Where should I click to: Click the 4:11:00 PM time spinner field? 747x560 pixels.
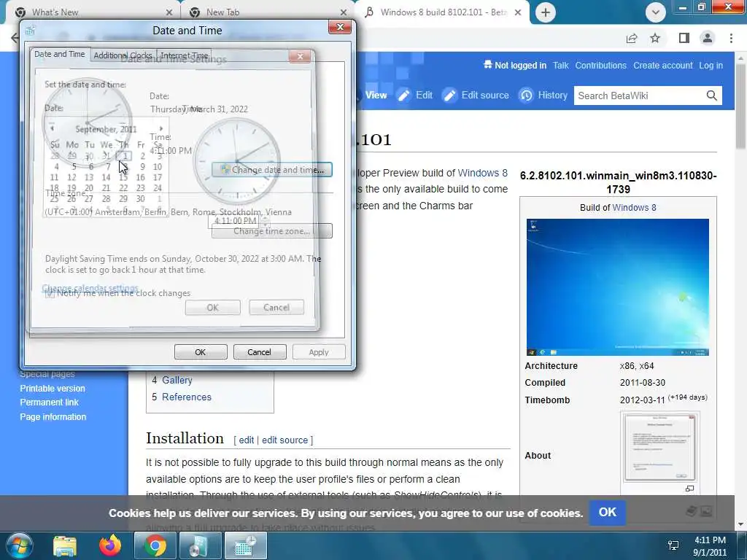tap(236, 221)
